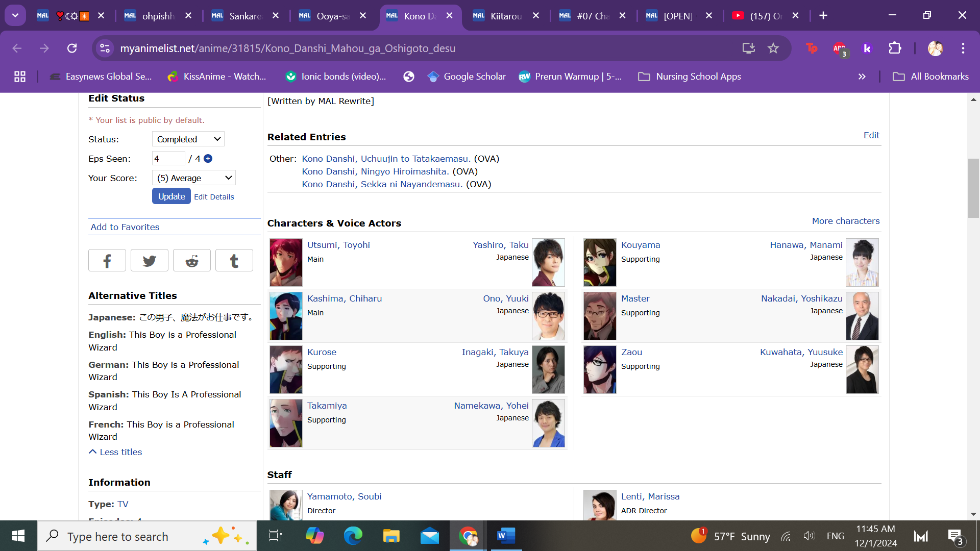This screenshot has width=980, height=551.
Task: Share page via Reddit icon
Action: coord(191,261)
